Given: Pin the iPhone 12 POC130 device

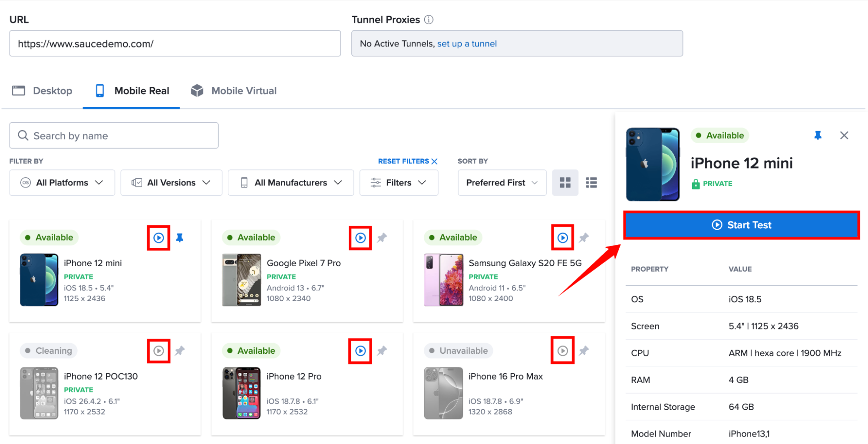Looking at the screenshot, I should coord(180,351).
